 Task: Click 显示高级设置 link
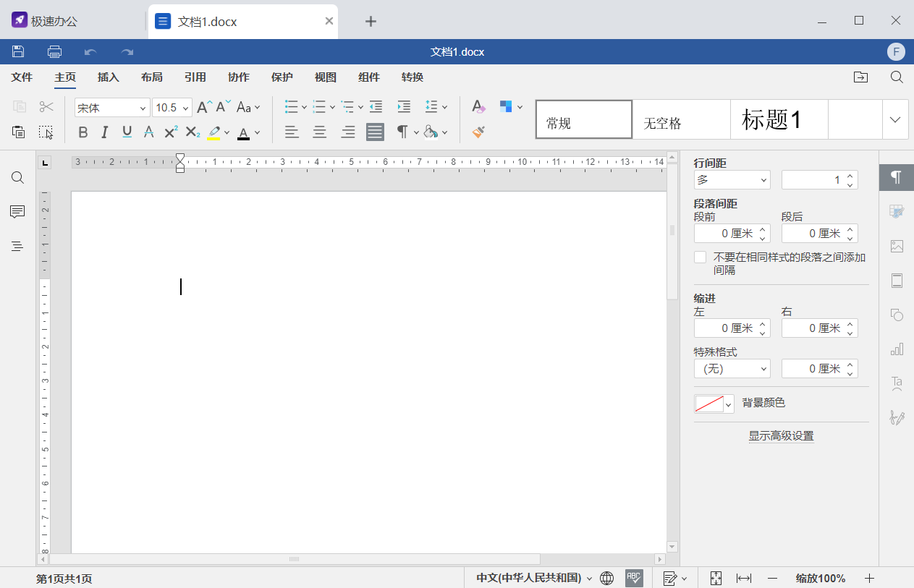coord(782,436)
